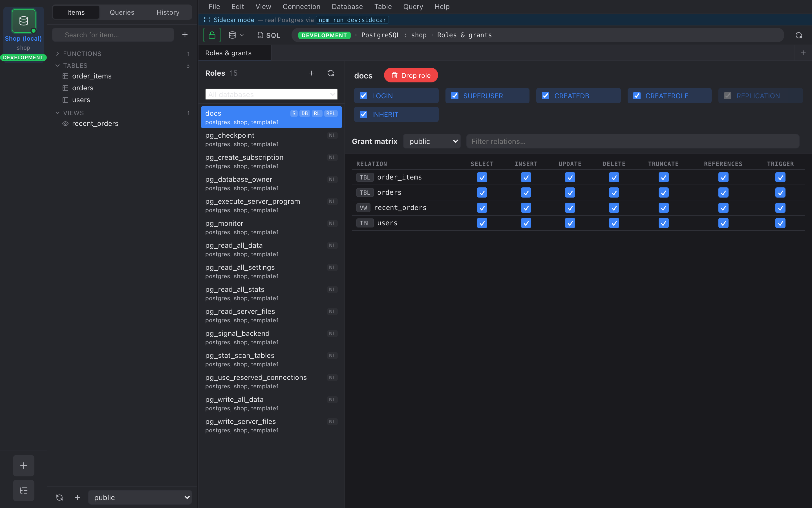
Task: Toggle the CREATEROLE checkbox
Action: point(637,96)
